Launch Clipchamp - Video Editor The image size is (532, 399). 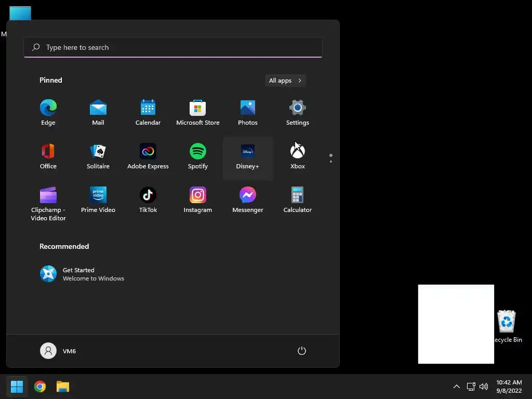[48, 204]
